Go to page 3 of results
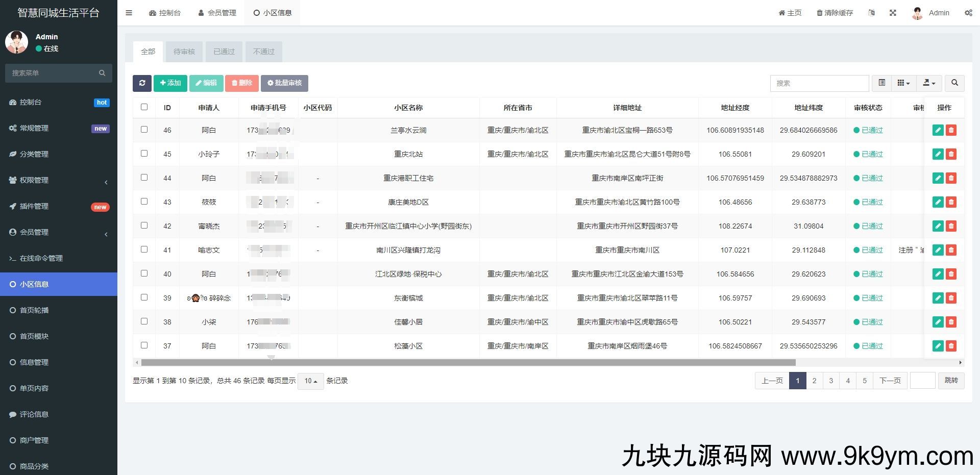This screenshot has width=980, height=475. pyautogui.click(x=831, y=381)
